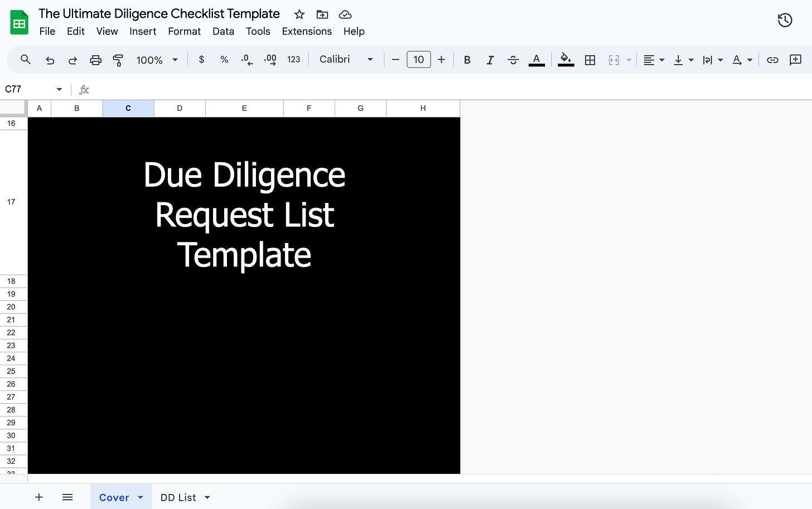
Task: Open version history via clock icon
Action: click(785, 20)
